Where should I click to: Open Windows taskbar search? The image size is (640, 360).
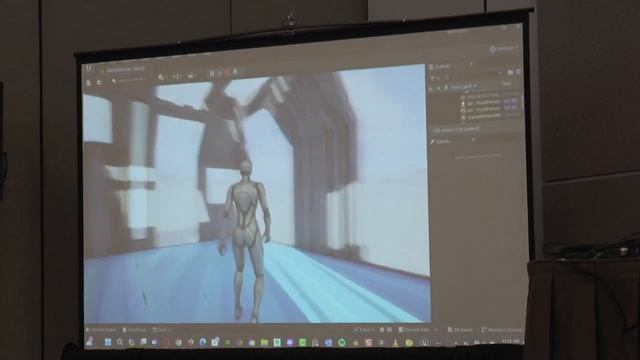click(120, 342)
